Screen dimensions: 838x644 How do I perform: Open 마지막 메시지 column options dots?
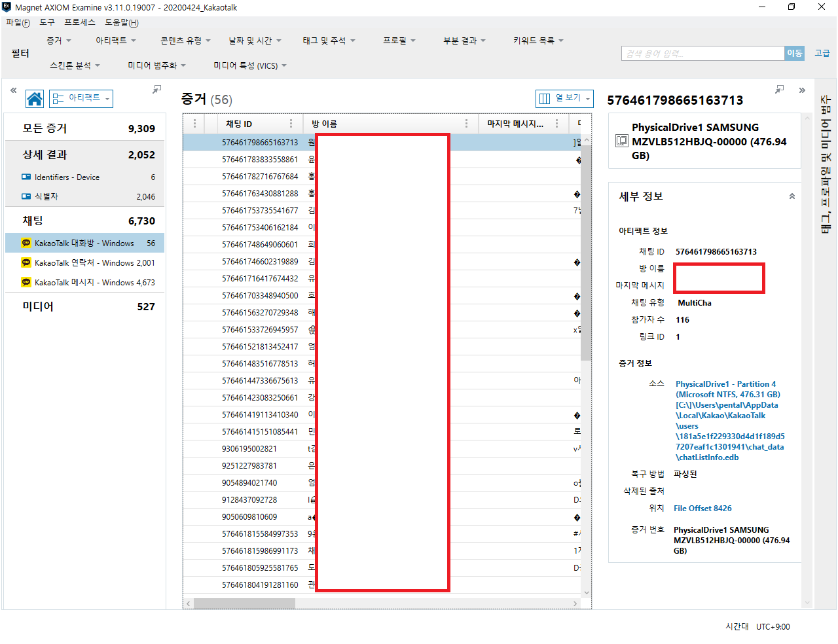557,124
